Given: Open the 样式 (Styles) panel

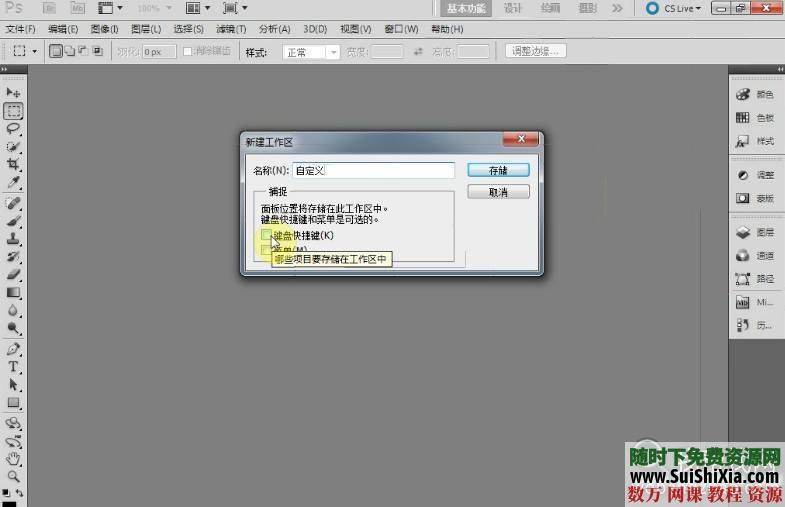Looking at the screenshot, I should 755,141.
